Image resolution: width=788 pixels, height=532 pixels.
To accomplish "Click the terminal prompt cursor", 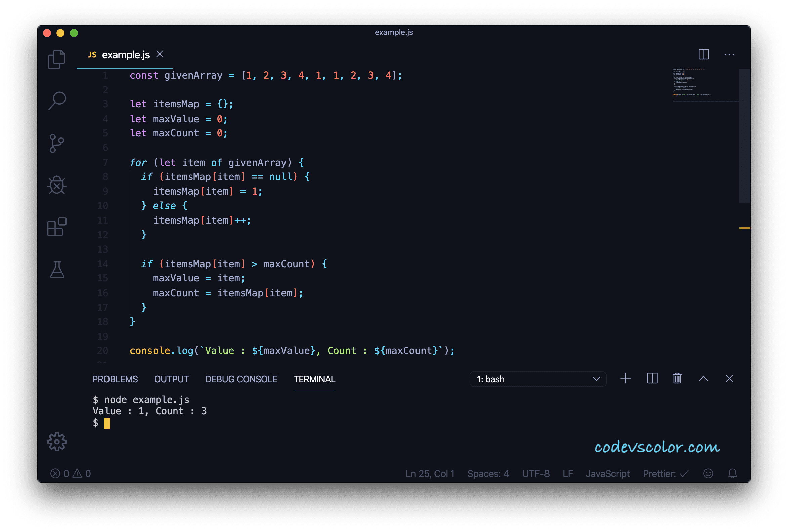I will [x=107, y=423].
